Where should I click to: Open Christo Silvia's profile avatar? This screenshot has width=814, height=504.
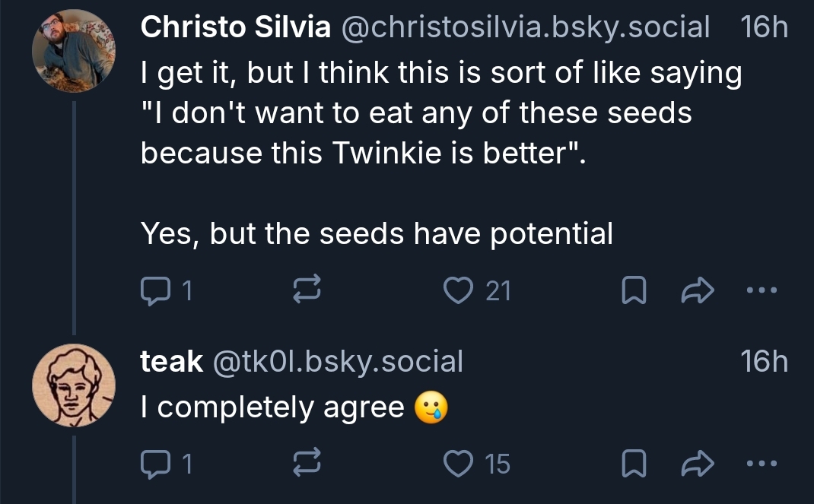click(x=74, y=51)
